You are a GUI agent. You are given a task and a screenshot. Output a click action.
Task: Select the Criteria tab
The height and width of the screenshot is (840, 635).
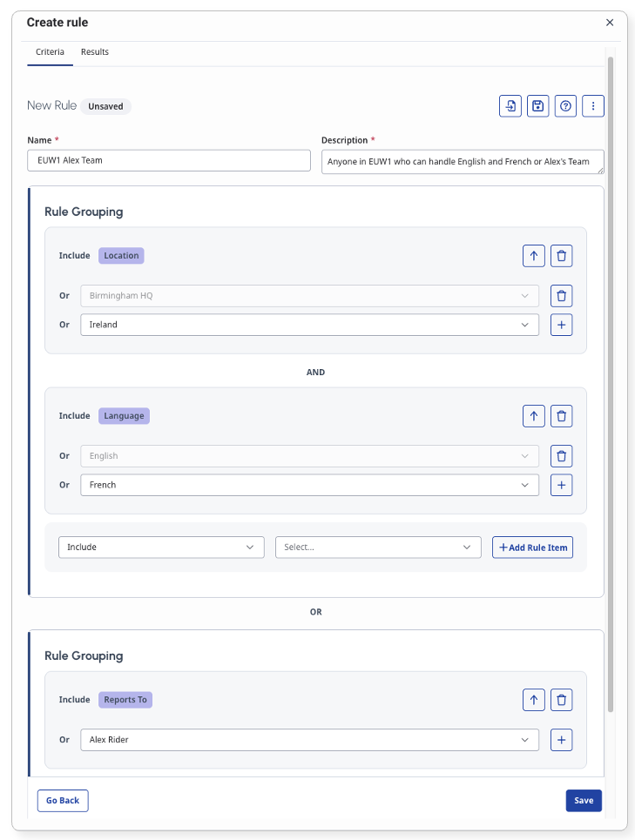(x=50, y=52)
